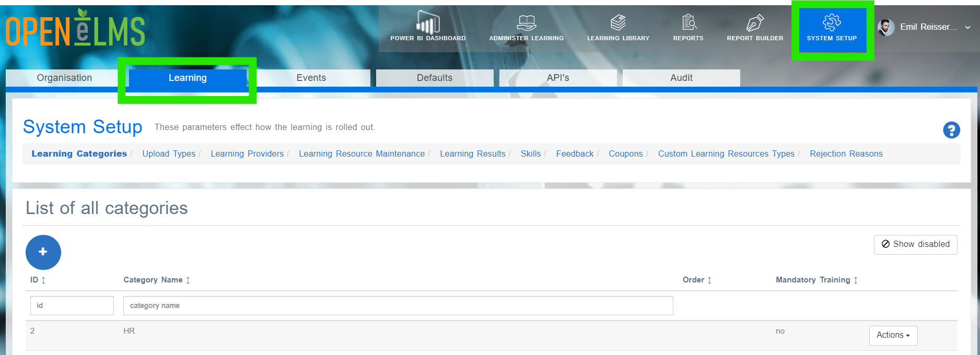Click the blue help question mark icon
The height and width of the screenshot is (355, 980).
(x=951, y=130)
